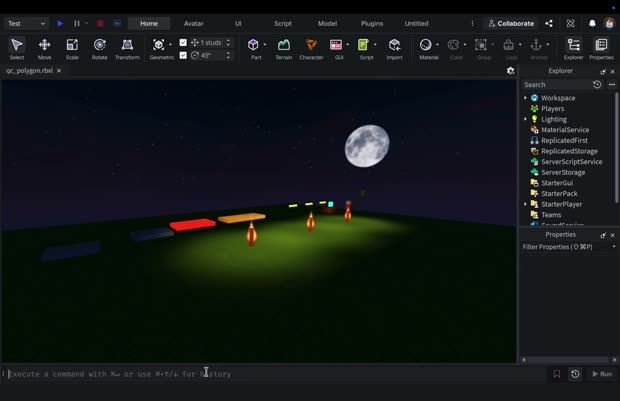
Task: Expand the StarterPlayer tree node
Action: pos(525,204)
